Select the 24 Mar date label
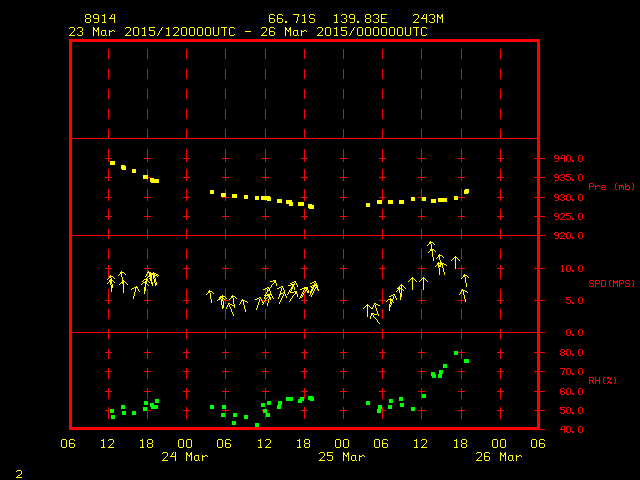 click(x=184, y=456)
